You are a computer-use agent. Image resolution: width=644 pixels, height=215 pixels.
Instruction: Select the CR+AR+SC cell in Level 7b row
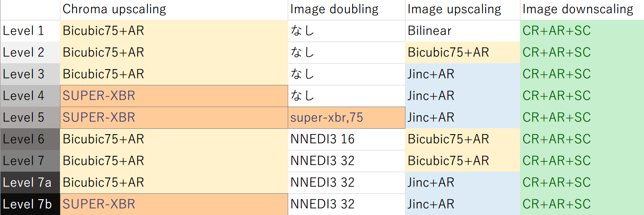[582, 204]
